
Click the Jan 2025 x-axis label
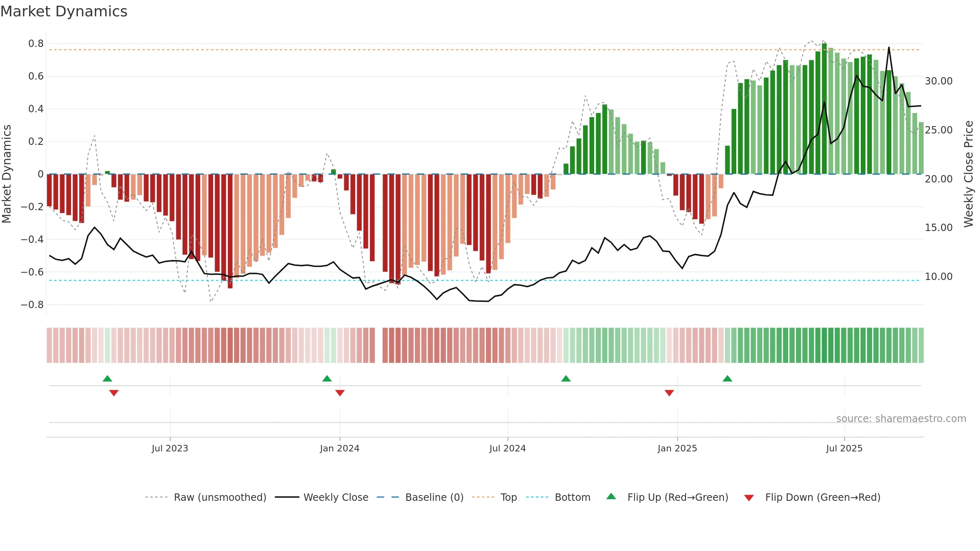[677, 448]
